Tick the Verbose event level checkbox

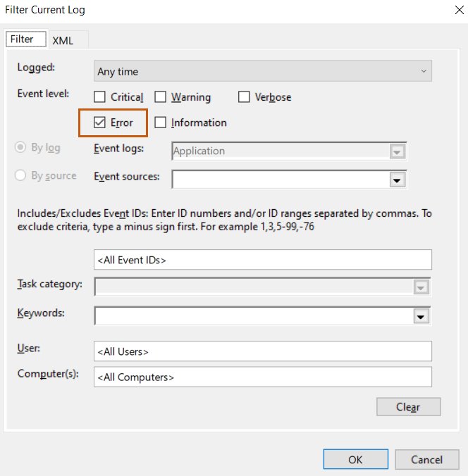click(x=244, y=98)
